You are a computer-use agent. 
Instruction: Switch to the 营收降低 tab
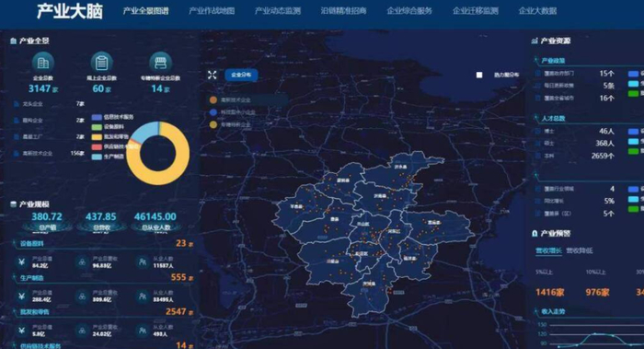[579, 250]
